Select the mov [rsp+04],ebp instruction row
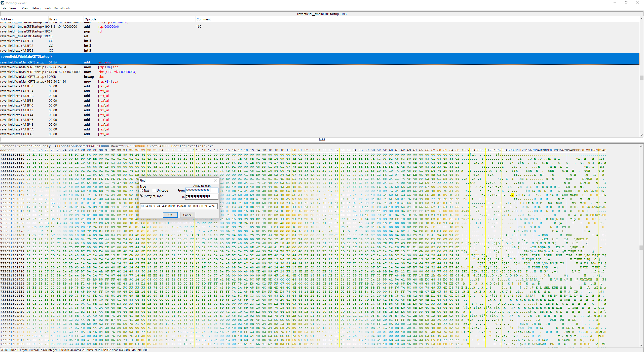 (320, 67)
